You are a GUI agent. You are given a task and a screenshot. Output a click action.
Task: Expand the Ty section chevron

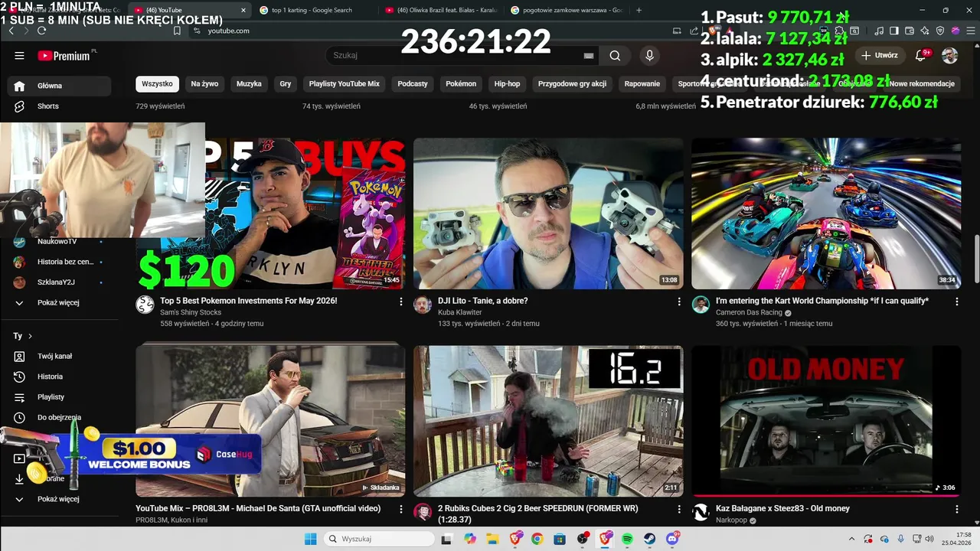(x=31, y=336)
